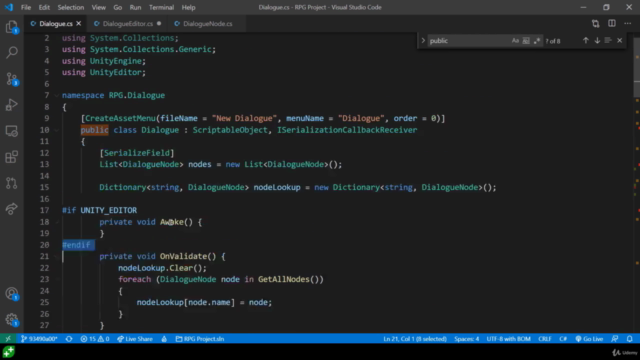The height and width of the screenshot is (360, 640).
Task: Open the File menu
Action: [26, 7]
